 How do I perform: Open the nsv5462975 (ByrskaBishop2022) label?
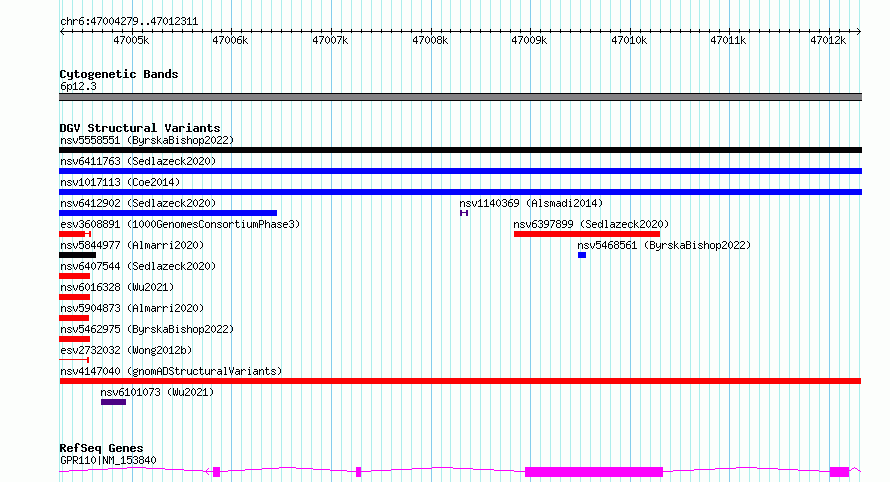coord(147,329)
